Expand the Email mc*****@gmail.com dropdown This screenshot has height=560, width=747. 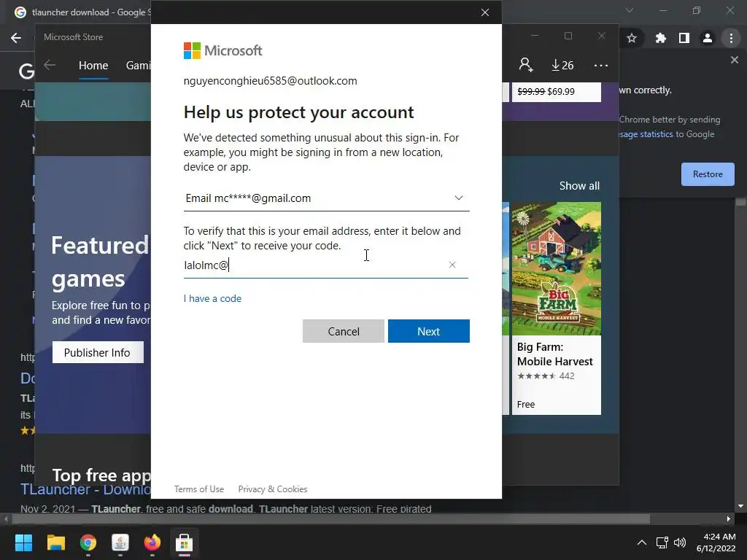pos(326,198)
